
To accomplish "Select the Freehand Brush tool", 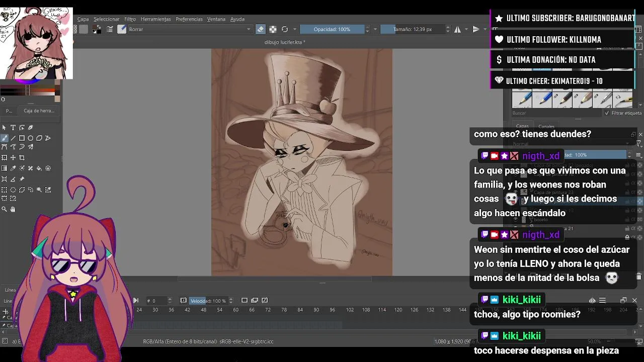I will pyautogui.click(x=4, y=138).
